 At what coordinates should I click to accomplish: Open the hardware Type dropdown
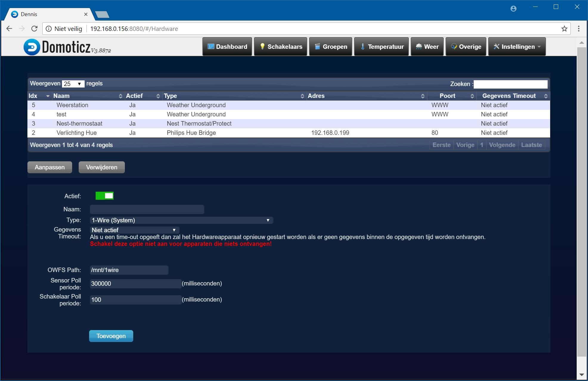click(181, 220)
